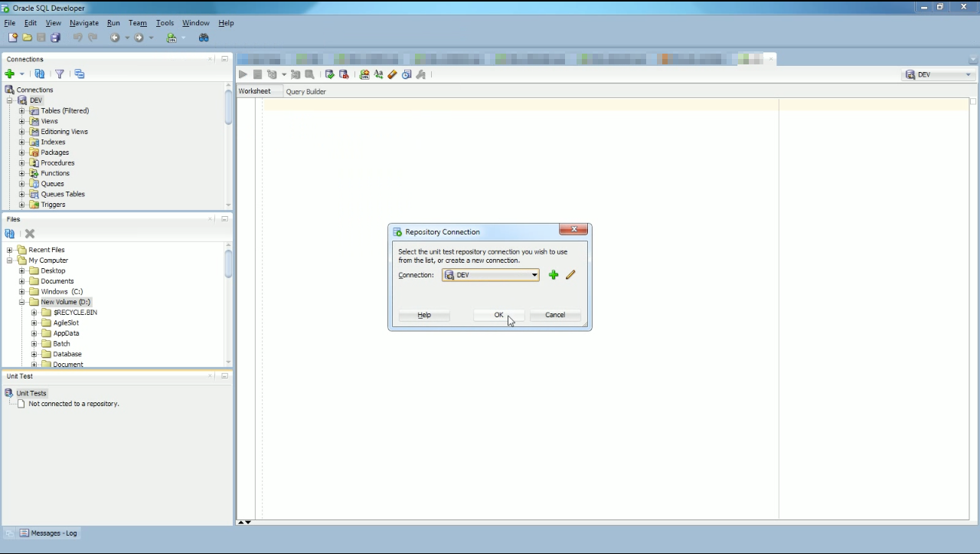Click the X delete icon in Files toolbar

point(30,234)
